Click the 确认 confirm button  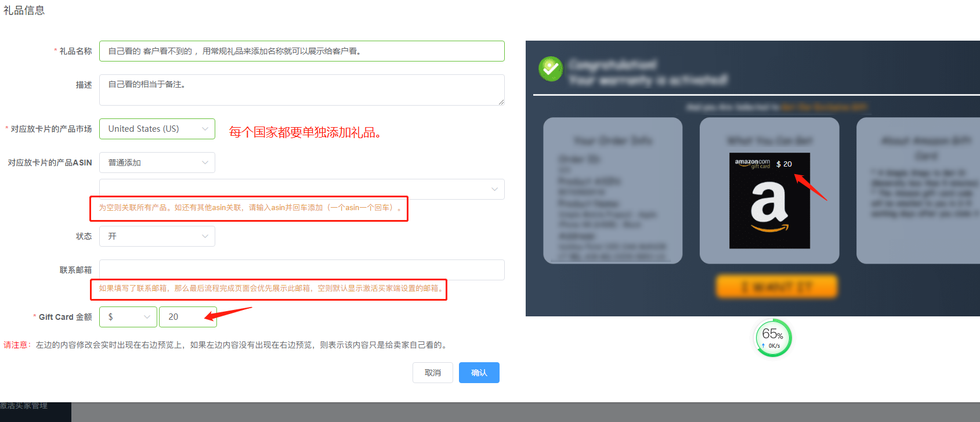(479, 373)
